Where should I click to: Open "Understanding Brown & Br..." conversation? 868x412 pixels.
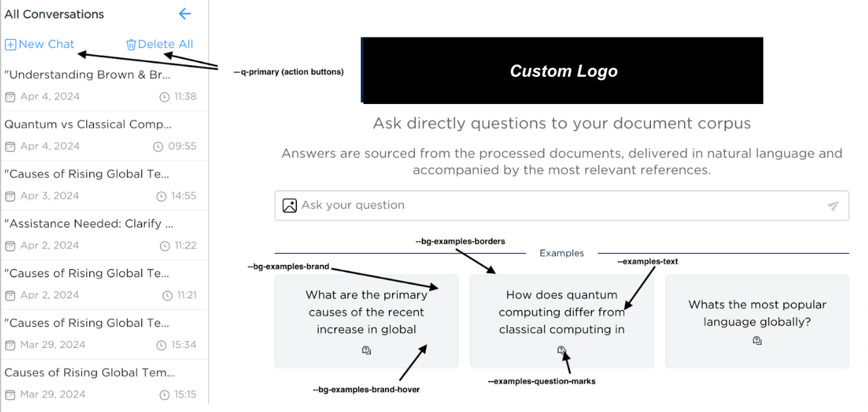[x=88, y=75]
